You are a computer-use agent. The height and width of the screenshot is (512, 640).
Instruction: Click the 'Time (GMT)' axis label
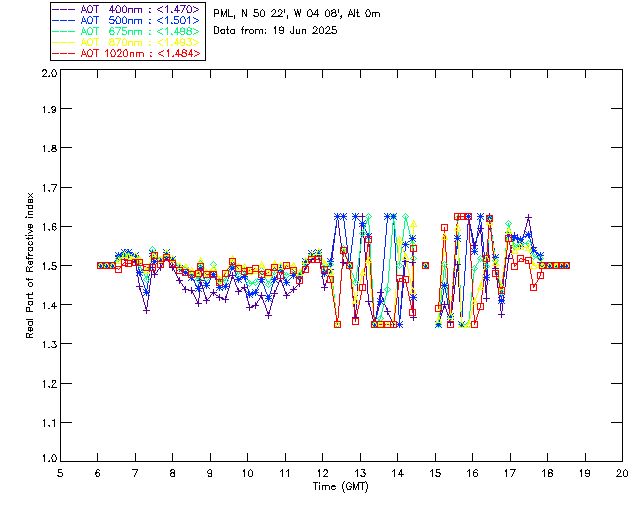point(340,486)
